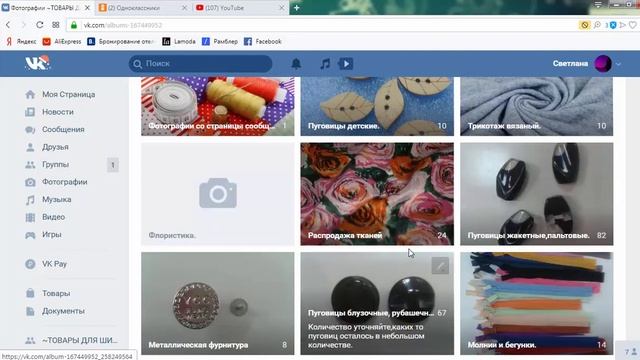Select the Фотографии ~ТОВАРЫ browser tab
This screenshot has width=640, height=360.
47,8
